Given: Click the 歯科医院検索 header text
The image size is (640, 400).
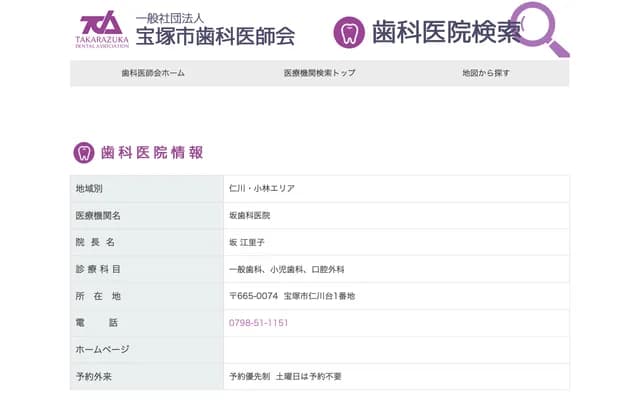Looking at the screenshot, I should click(446, 32).
